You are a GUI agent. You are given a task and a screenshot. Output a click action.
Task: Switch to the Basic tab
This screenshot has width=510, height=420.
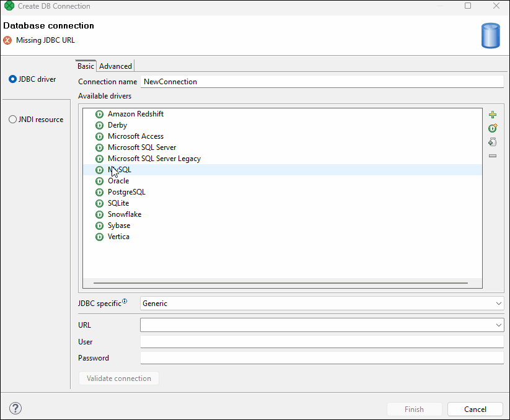86,66
